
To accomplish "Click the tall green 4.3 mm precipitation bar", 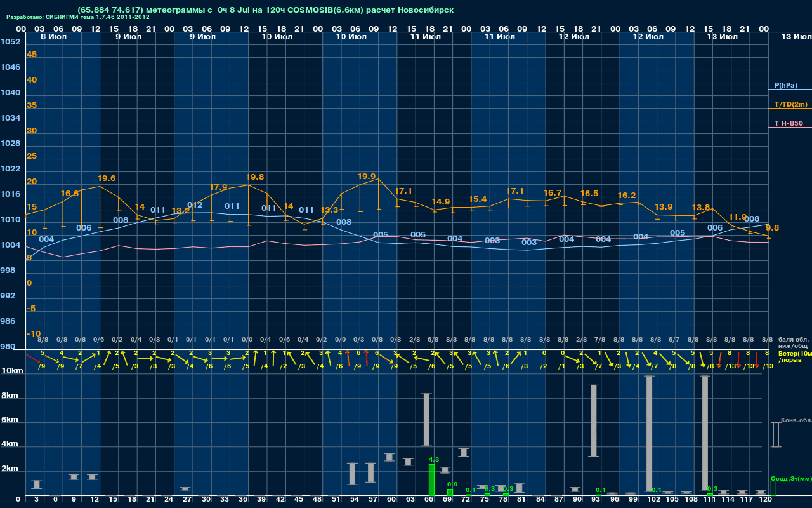I will pos(431,479).
